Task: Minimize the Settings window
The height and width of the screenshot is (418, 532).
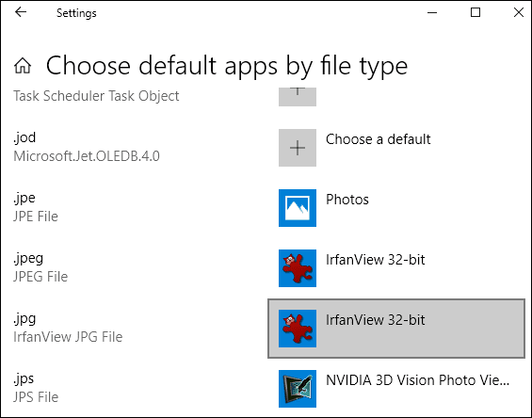Action: [432, 12]
